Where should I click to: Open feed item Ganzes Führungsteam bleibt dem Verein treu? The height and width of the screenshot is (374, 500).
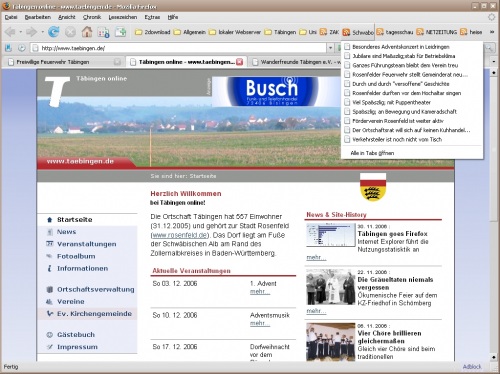(412, 65)
